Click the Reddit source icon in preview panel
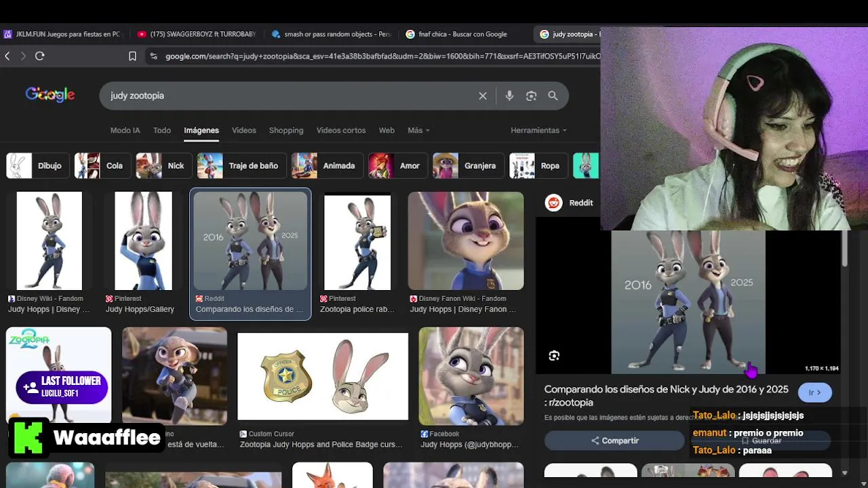Viewport: 868px width, 488px height. [554, 203]
